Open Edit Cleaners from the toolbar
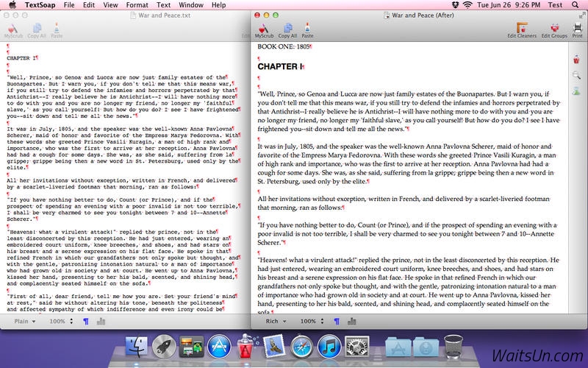This screenshot has height=368, width=588. pos(522,30)
